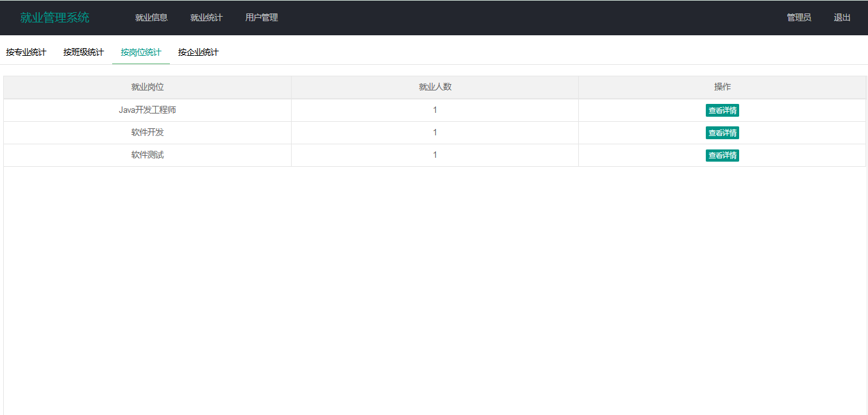Switch to the 按班级统计 tab

tap(83, 53)
